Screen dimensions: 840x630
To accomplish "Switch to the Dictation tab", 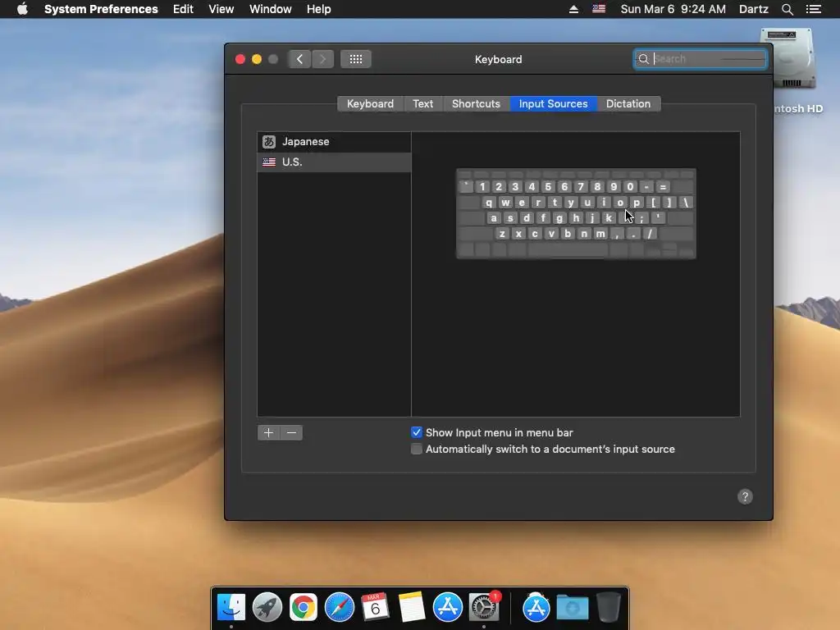I will click(x=628, y=104).
